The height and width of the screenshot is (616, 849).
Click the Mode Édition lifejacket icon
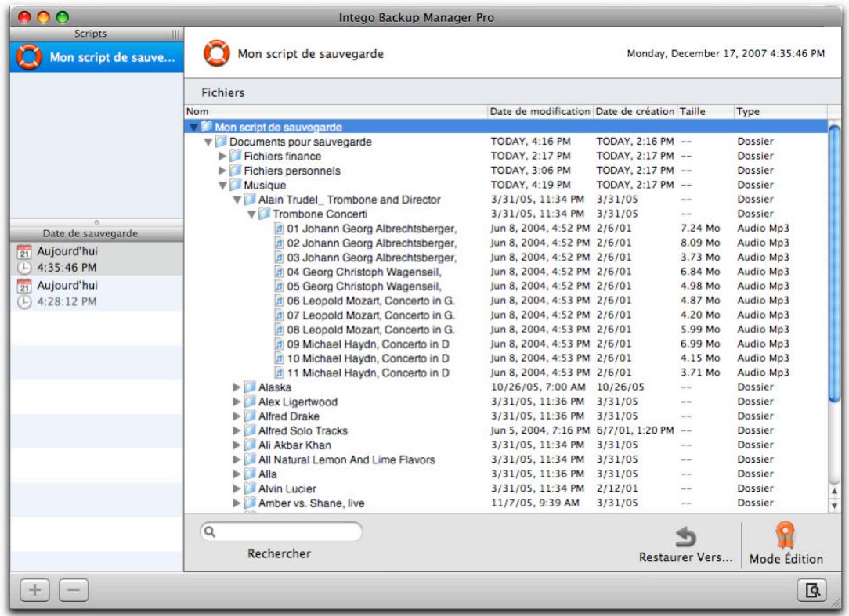click(x=785, y=535)
